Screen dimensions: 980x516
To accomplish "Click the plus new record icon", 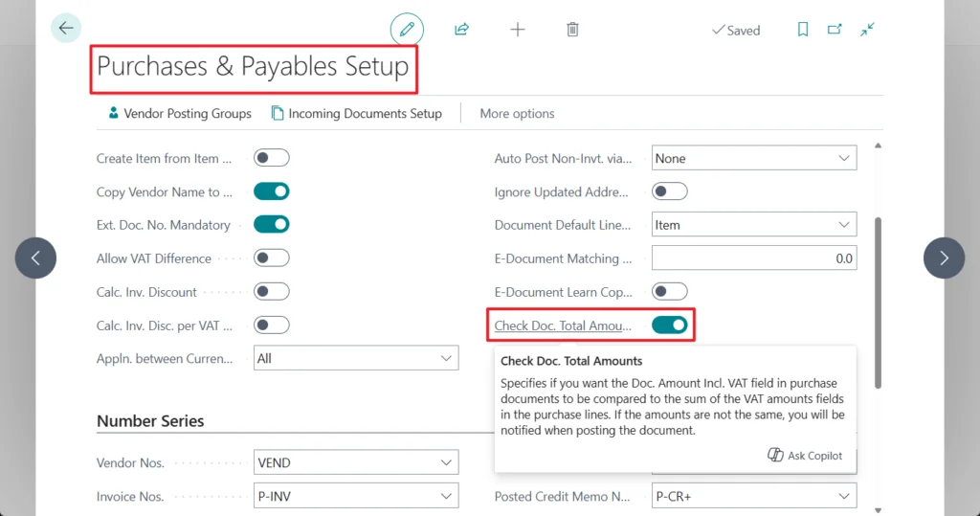I will [518, 30].
